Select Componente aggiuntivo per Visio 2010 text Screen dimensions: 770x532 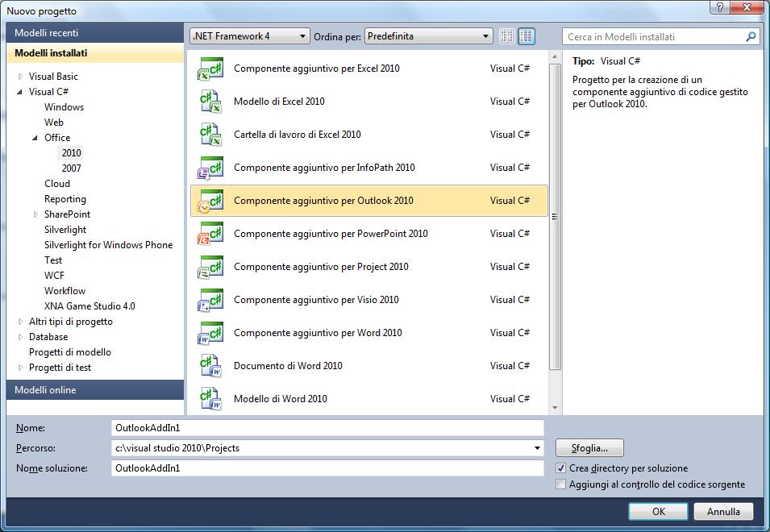point(316,300)
